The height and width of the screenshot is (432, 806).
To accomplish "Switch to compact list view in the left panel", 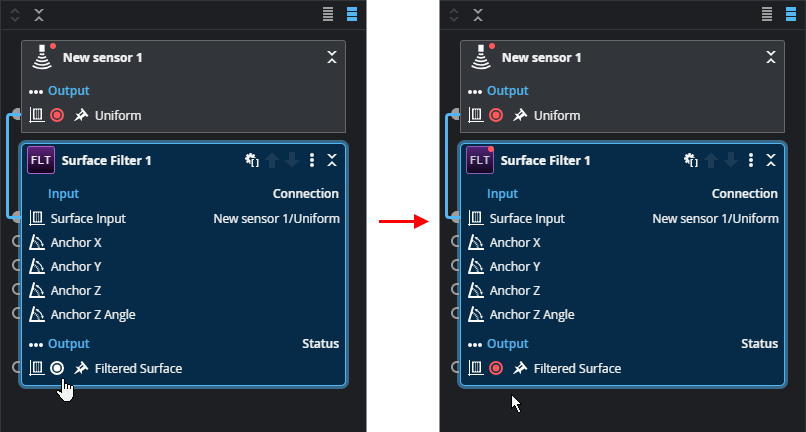I will (327, 14).
